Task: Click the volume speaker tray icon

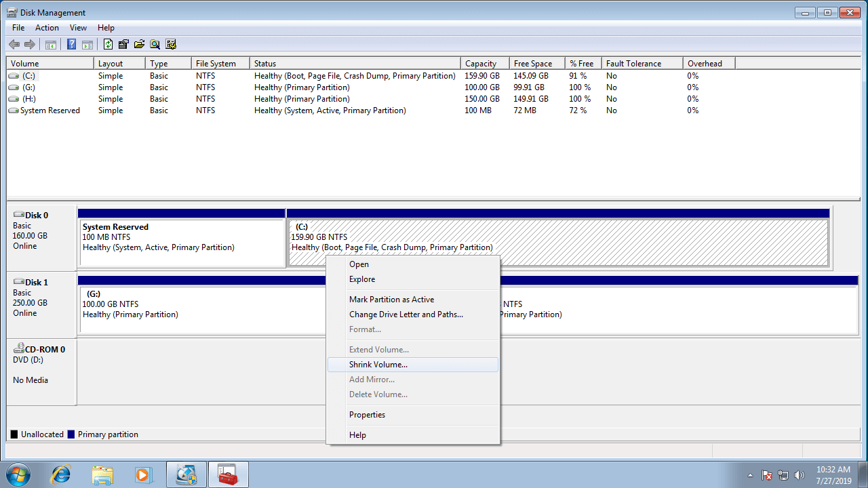Action: pos(799,475)
